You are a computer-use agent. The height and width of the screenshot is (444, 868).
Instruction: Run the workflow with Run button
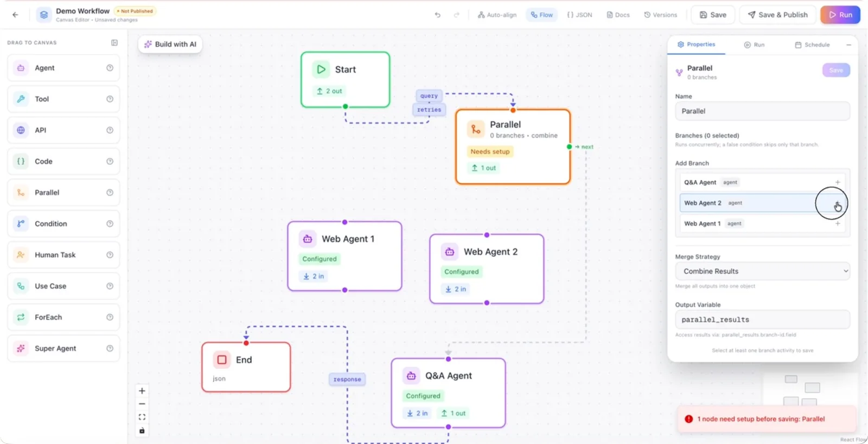point(840,15)
